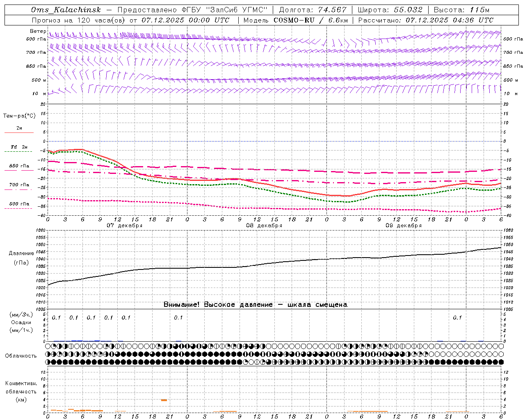Click the 09 декабря date label
This screenshot has height=420, width=525.
tap(404, 226)
